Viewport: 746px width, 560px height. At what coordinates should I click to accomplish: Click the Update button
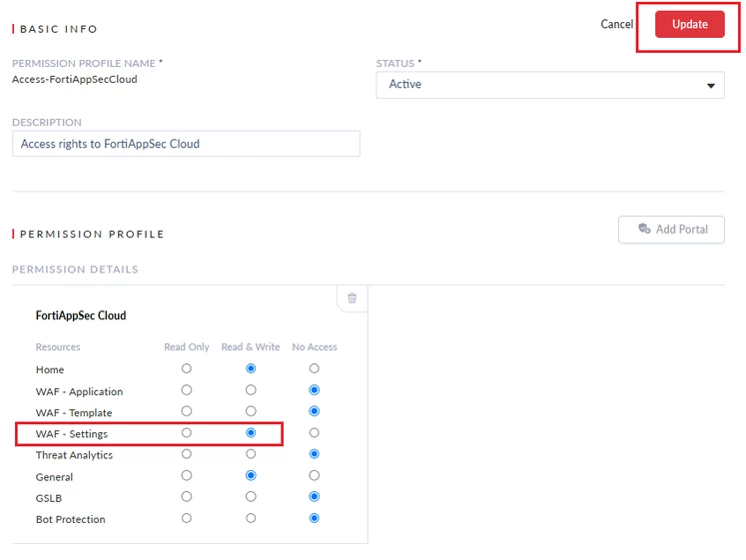coord(689,24)
